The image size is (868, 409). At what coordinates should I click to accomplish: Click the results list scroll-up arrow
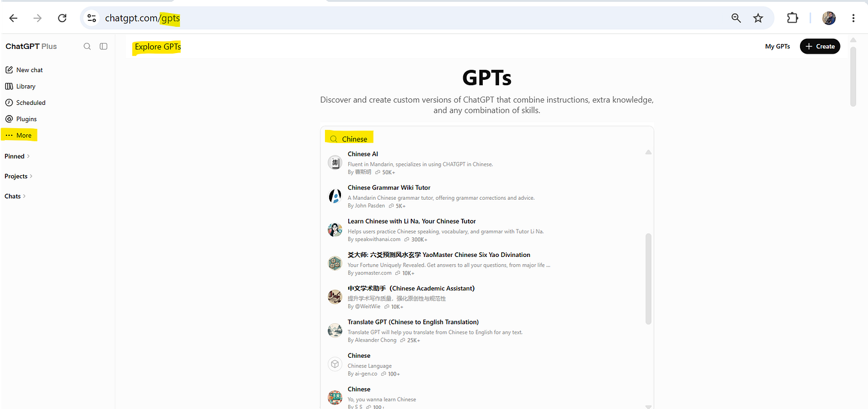pos(649,153)
